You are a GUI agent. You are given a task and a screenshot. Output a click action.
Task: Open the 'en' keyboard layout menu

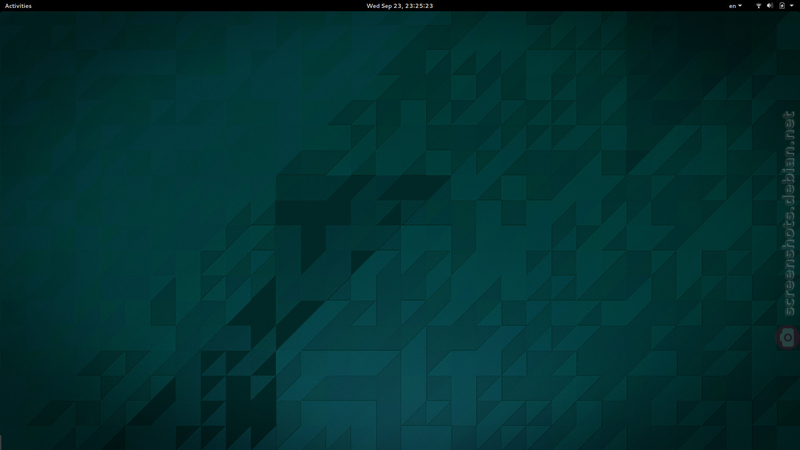coord(735,6)
